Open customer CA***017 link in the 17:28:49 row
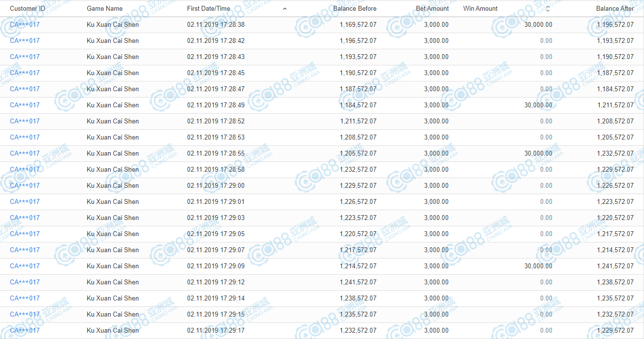Viewport: 644px width, 339px height. pyautogui.click(x=25, y=105)
